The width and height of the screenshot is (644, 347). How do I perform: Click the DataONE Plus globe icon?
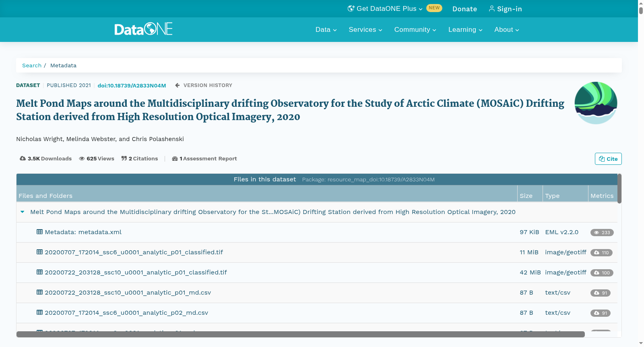point(351,8)
